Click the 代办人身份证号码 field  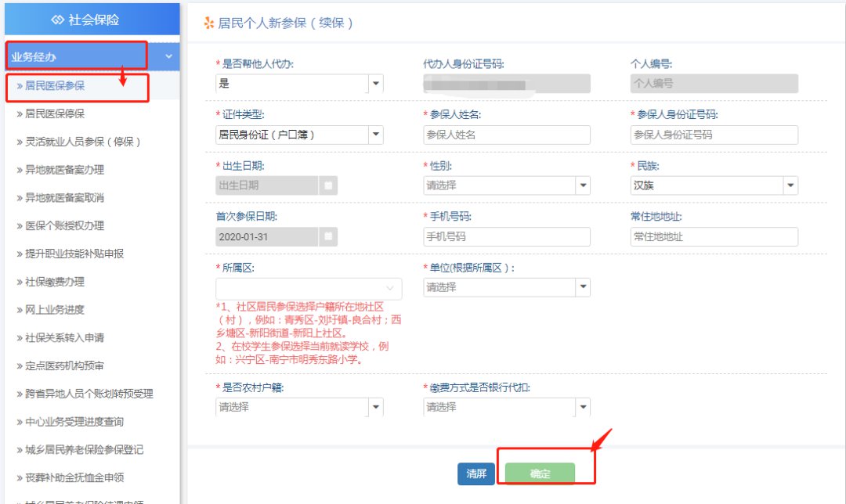pyautogui.click(x=507, y=84)
